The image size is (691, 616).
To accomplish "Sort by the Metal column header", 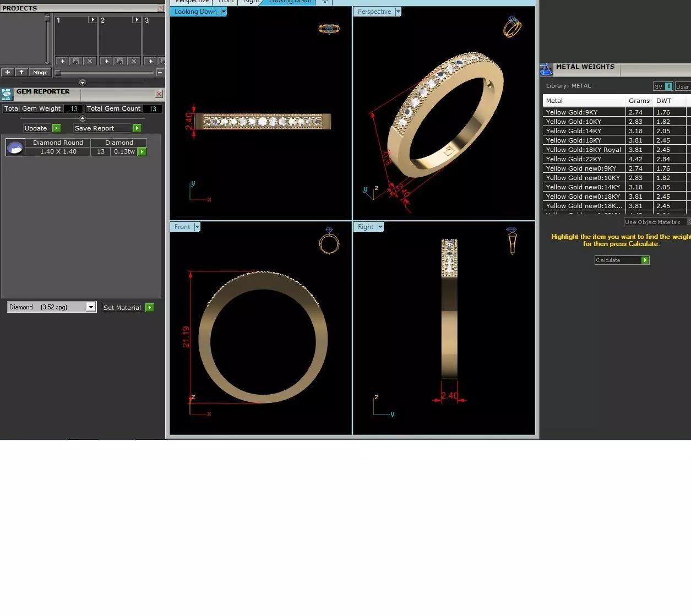I will pyautogui.click(x=584, y=101).
